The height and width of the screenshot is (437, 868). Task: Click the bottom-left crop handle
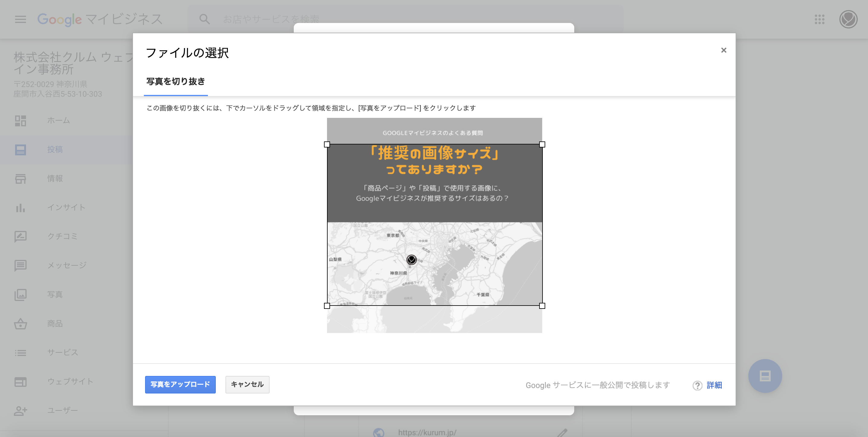click(x=327, y=306)
